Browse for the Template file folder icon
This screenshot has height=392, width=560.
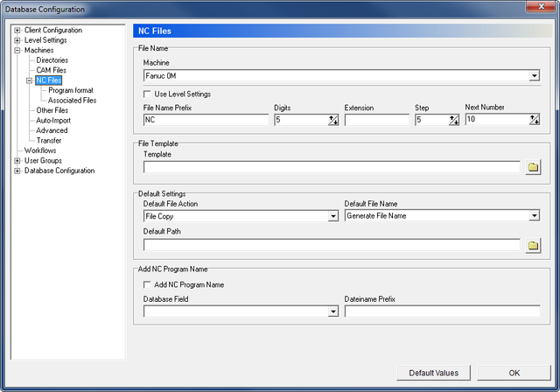coord(533,167)
